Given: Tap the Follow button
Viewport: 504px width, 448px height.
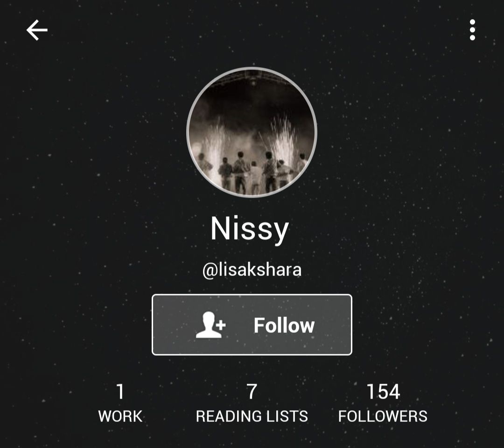Looking at the screenshot, I should [252, 324].
